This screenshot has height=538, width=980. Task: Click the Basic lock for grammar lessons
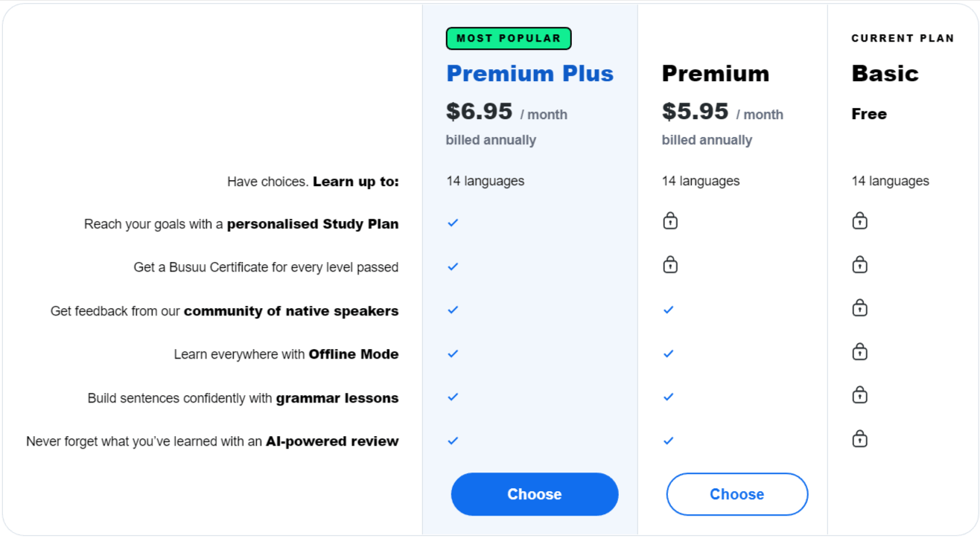pos(859,395)
